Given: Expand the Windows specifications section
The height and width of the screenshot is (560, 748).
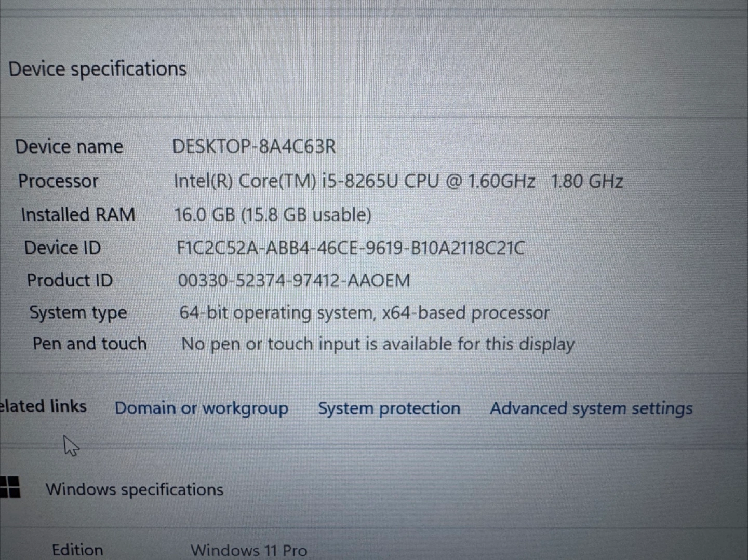Looking at the screenshot, I should (x=135, y=489).
